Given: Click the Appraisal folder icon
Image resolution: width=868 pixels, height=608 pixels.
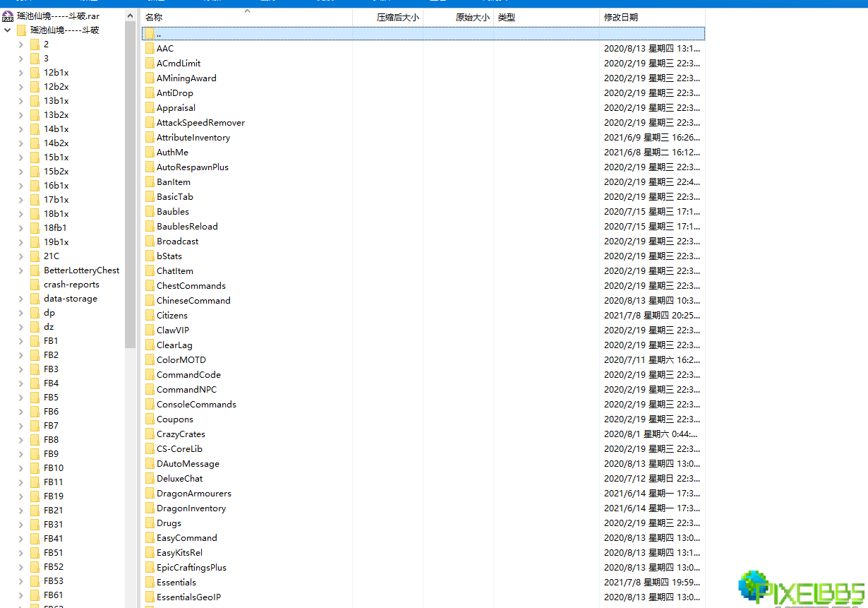Looking at the screenshot, I should click(x=149, y=107).
